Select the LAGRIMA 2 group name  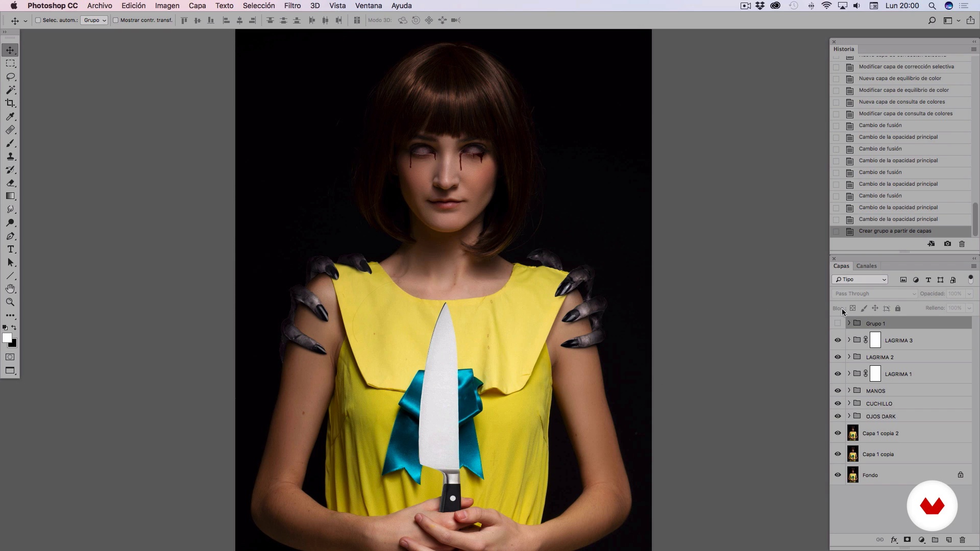[x=879, y=357]
